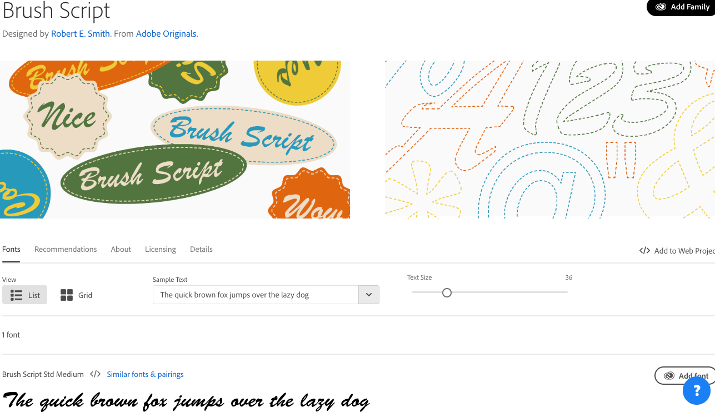This screenshot has height=412, width=715.
Task: Click the Creative Cloud icon in Add Family
Action: [660, 7]
